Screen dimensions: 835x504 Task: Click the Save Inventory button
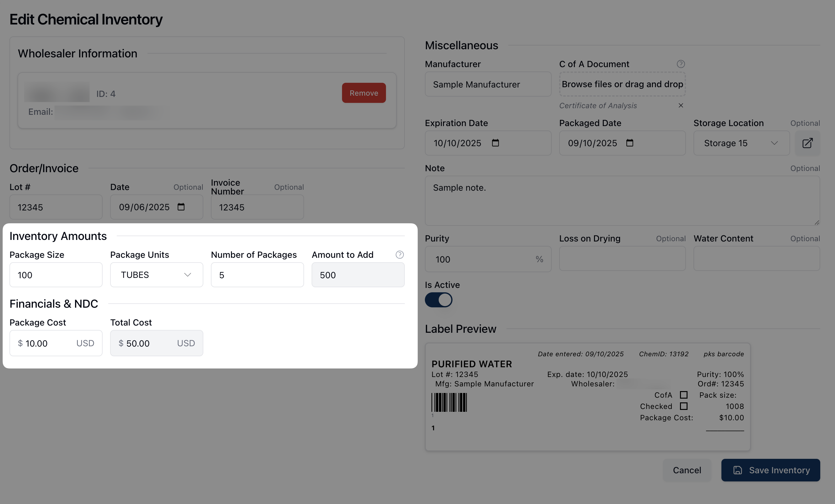770,470
